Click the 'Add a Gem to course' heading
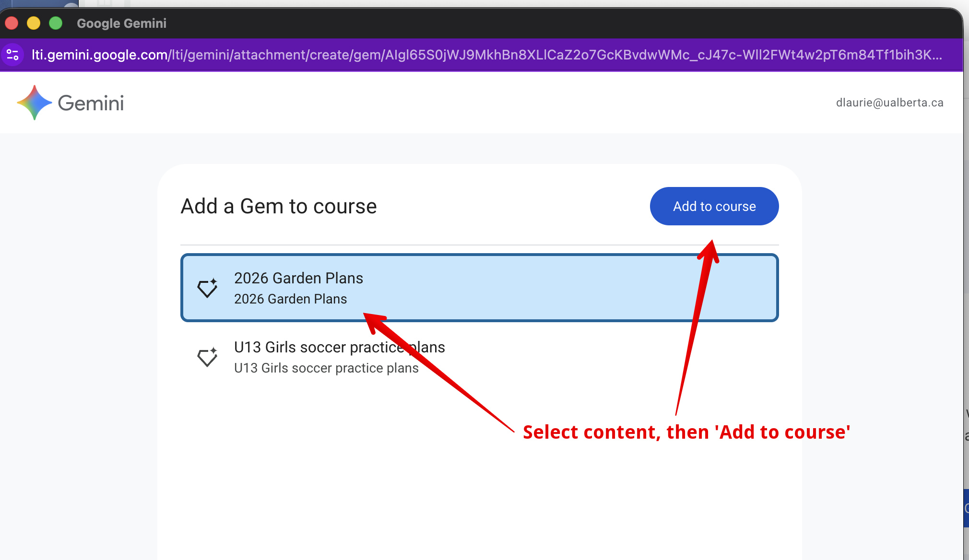This screenshot has width=969, height=560. [x=279, y=207]
